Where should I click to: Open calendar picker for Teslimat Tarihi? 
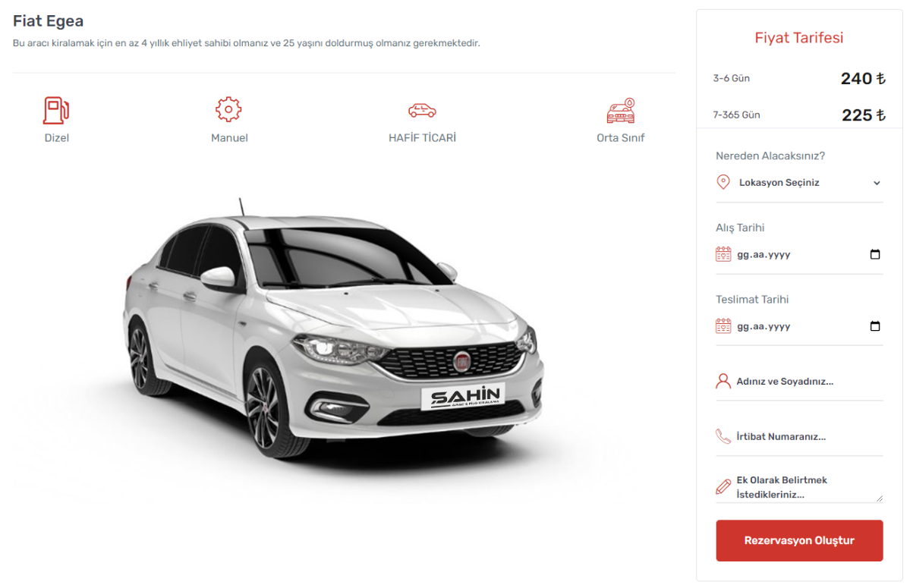(x=875, y=326)
